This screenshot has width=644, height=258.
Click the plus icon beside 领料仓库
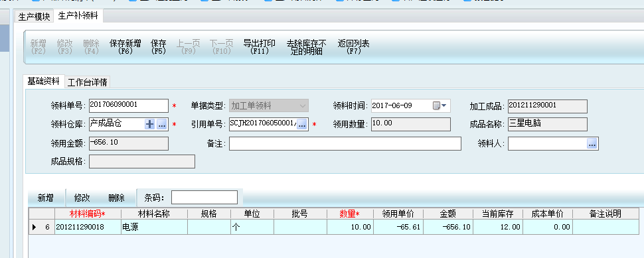coord(150,125)
